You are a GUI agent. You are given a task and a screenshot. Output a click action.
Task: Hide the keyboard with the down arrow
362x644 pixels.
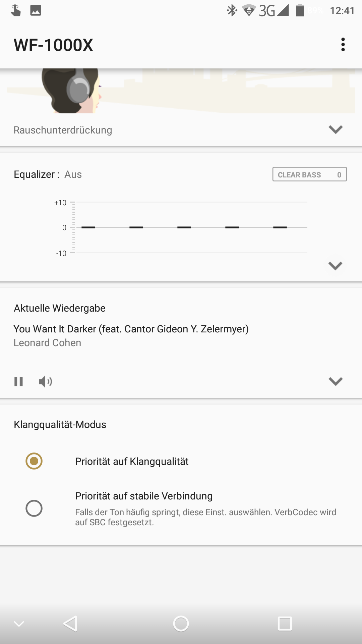pos(19,624)
